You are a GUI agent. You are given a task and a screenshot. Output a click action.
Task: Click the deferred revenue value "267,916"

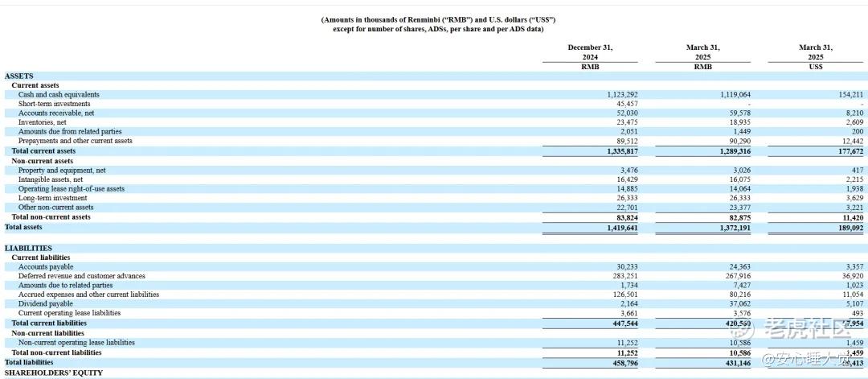tap(738, 276)
